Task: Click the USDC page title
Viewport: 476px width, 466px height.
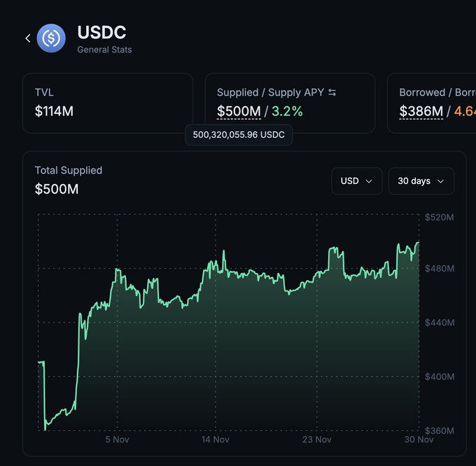Action: (x=101, y=32)
